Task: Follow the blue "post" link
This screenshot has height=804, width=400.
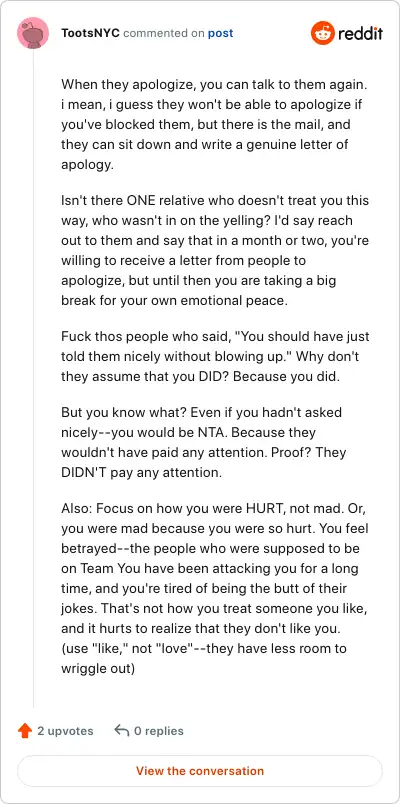Action: pyautogui.click(x=221, y=33)
